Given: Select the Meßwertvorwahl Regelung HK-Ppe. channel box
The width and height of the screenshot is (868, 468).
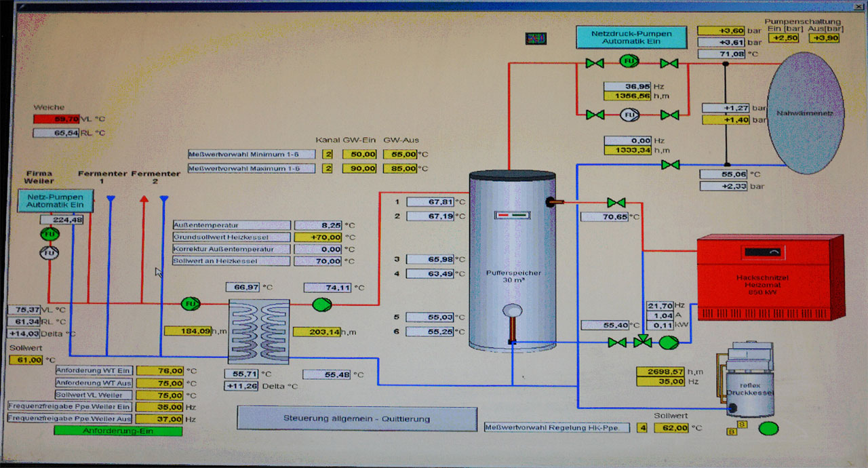Looking at the screenshot, I should [642, 428].
